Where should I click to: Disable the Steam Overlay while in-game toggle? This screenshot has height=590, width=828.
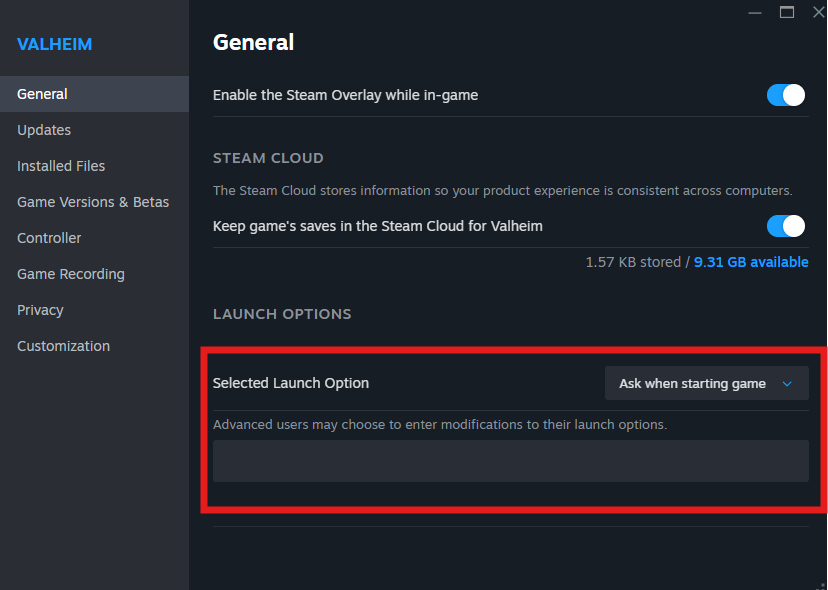786,95
